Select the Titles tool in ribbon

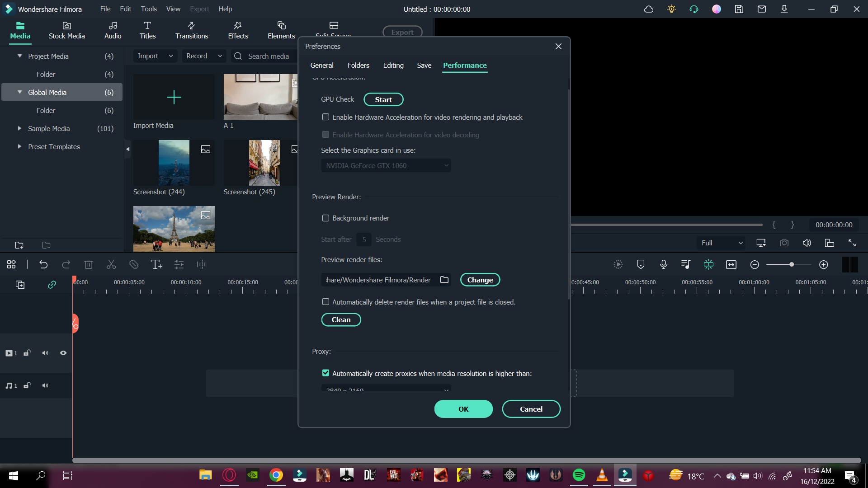(x=148, y=30)
